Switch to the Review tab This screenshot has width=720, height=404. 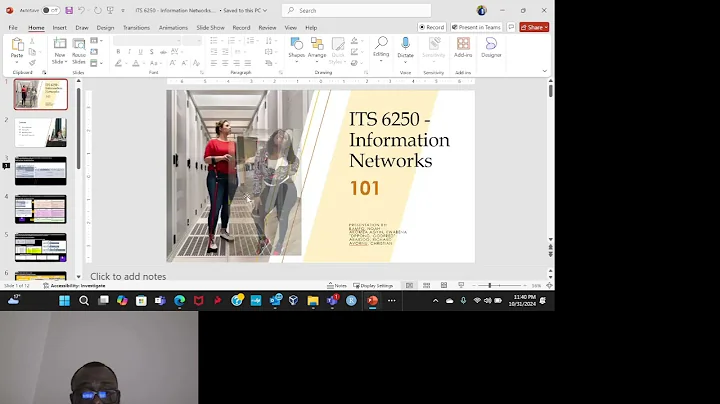pos(267,28)
